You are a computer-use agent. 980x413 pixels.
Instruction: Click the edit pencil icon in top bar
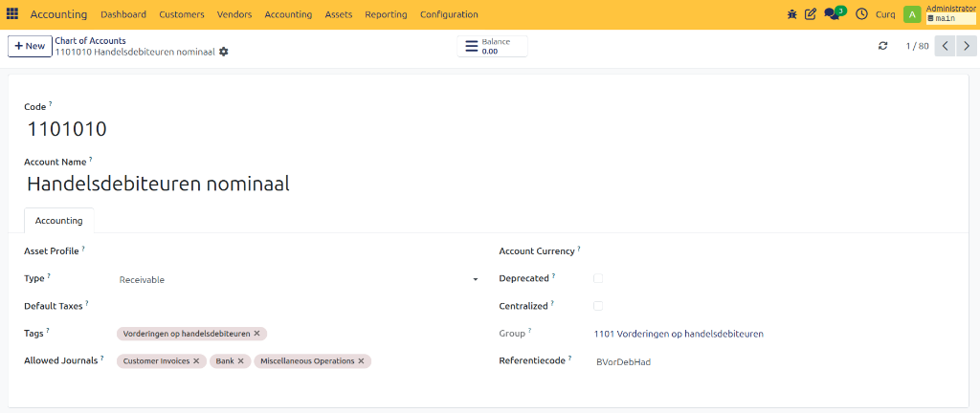coord(810,14)
